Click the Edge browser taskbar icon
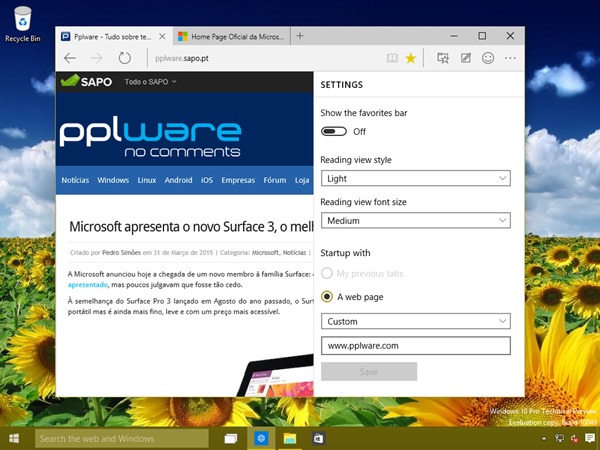600x450 pixels. (261, 439)
